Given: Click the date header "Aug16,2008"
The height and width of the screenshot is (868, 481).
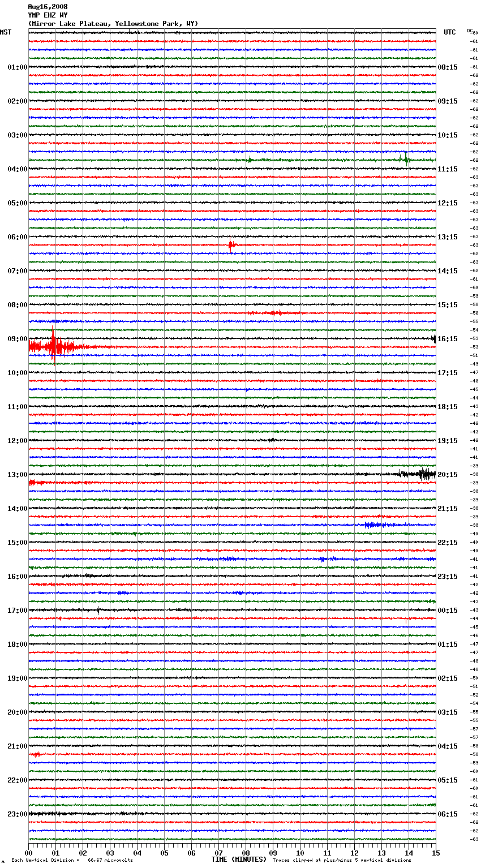Looking at the screenshot, I should pyautogui.click(x=48, y=7).
